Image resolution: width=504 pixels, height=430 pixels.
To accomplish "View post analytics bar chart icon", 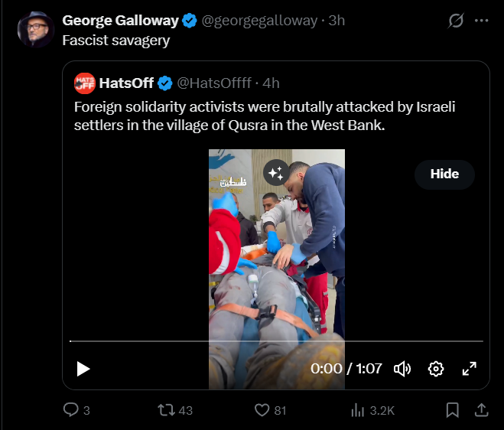I will [x=357, y=410].
